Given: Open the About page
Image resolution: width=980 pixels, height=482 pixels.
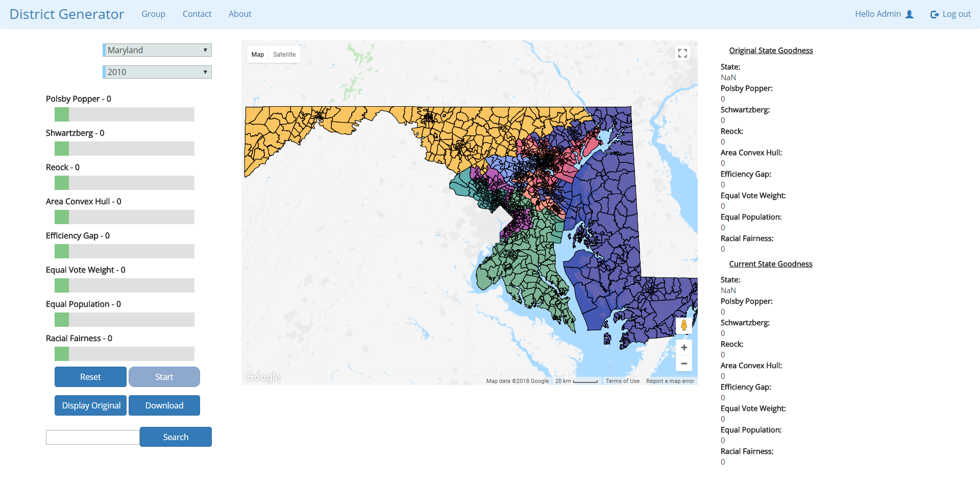Looking at the screenshot, I should (240, 14).
